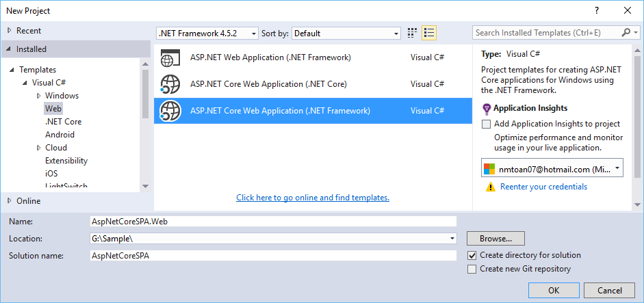Close the New Project dialog

[x=628, y=11]
